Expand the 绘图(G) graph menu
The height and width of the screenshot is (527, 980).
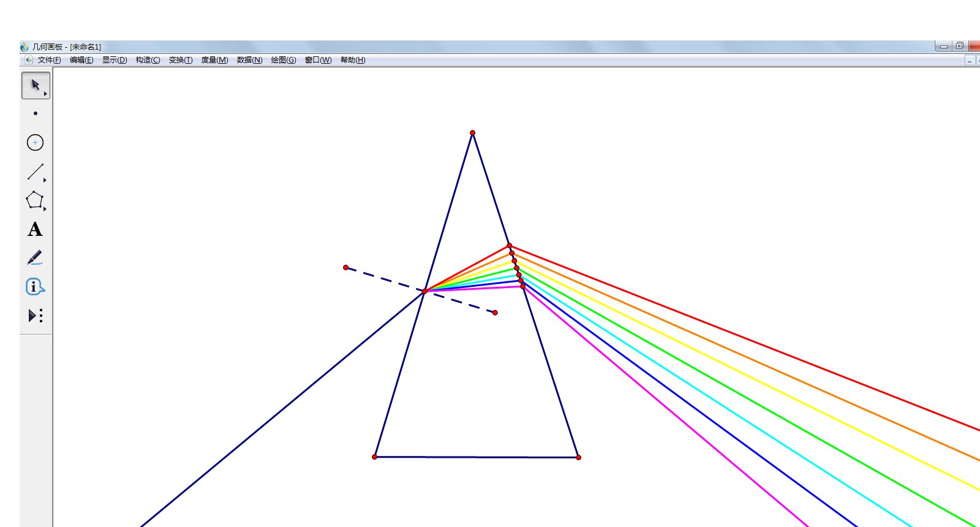[x=284, y=60]
